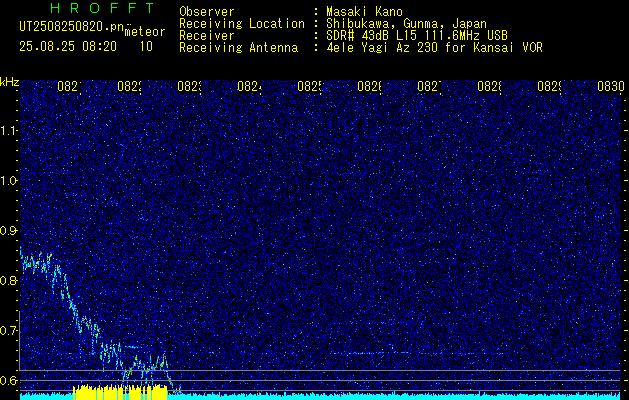Viewport: 629px width, 400px height.
Task: Select the file name UT2508250820.pn
Action: tap(72, 27)
